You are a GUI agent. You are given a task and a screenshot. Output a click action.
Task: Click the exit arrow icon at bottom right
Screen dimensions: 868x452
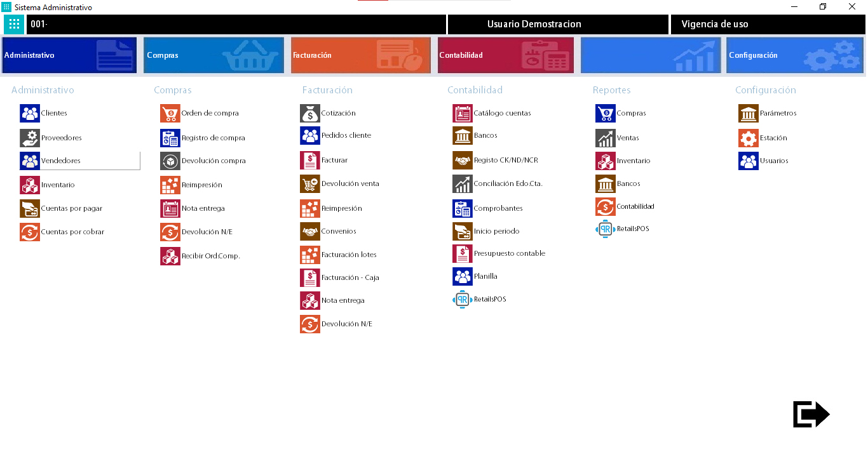(x=811, y=415)
